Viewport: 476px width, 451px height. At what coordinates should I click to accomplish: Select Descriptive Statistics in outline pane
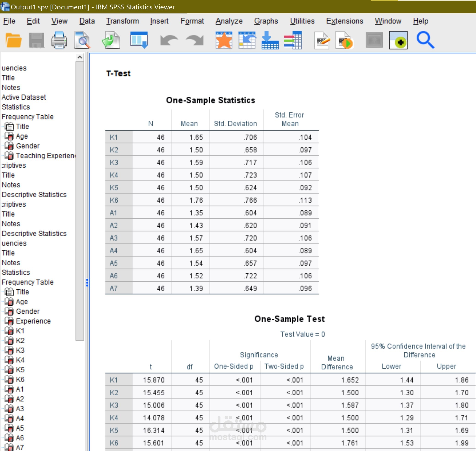pyautogui.click(x=34, y=195)
